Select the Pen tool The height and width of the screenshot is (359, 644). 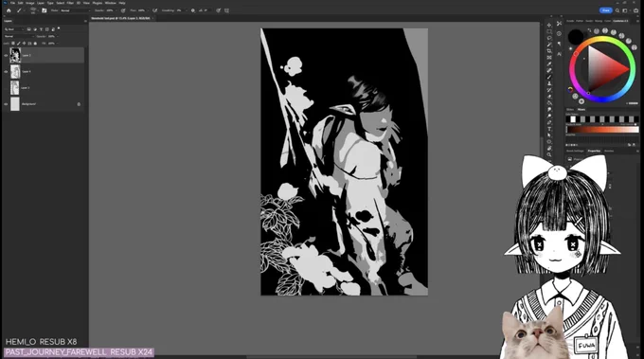pyautogui.click(x=549, y=122)
